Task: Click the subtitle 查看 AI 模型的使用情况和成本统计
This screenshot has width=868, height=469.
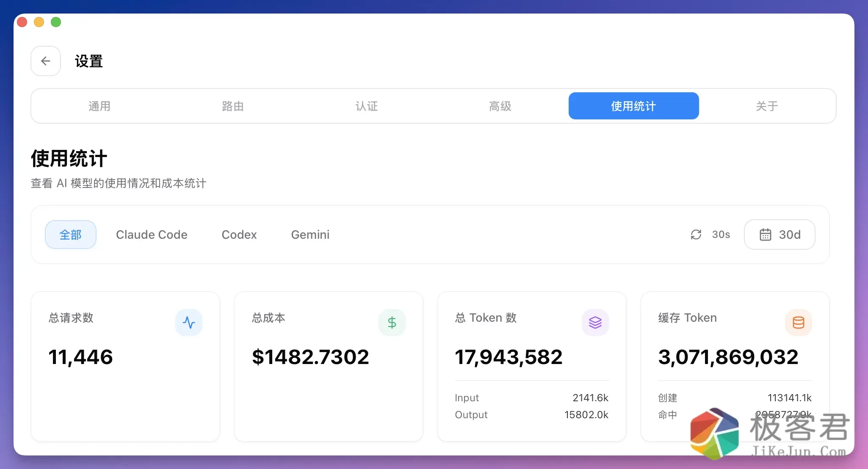Action: tap(119, 183)
